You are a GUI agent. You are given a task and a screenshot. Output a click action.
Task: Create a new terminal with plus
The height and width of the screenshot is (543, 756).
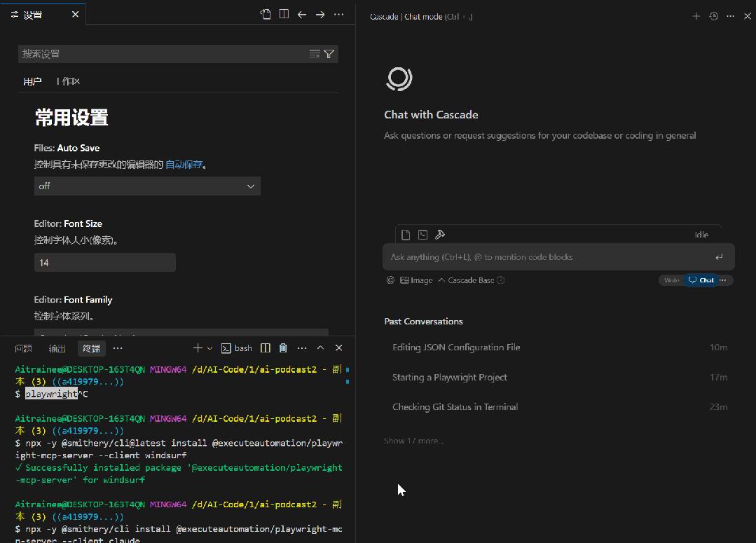(197, 348)
